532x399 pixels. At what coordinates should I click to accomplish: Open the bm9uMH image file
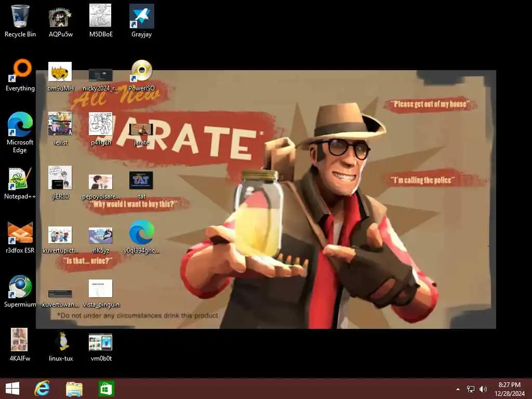[x=60, y=76]
